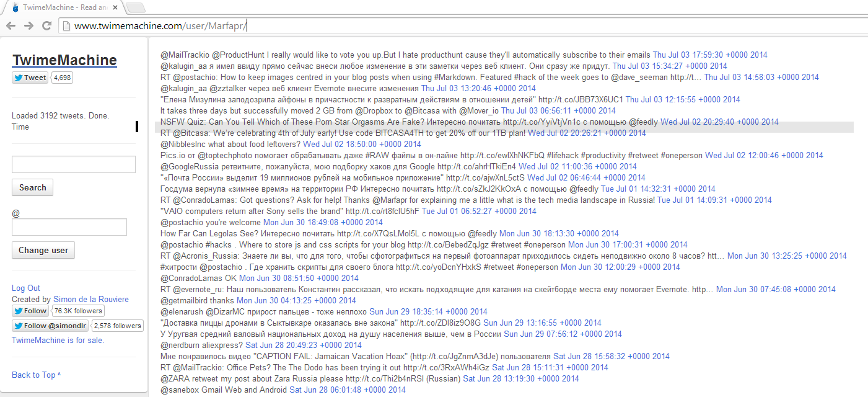868x397 pixels.
Task: Open timestamp Mon Jun 30 18:13:30 2014
Action: coord(559,233)
